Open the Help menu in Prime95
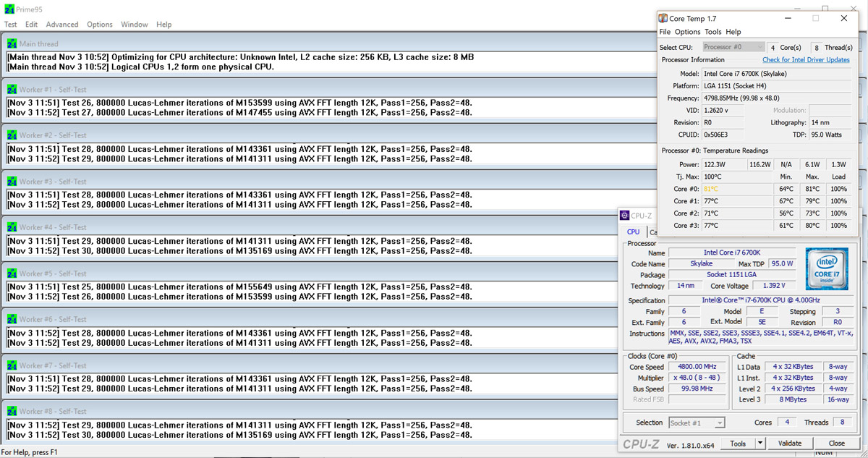The height and width of the screenshot is (458, 868). (164, 25)
